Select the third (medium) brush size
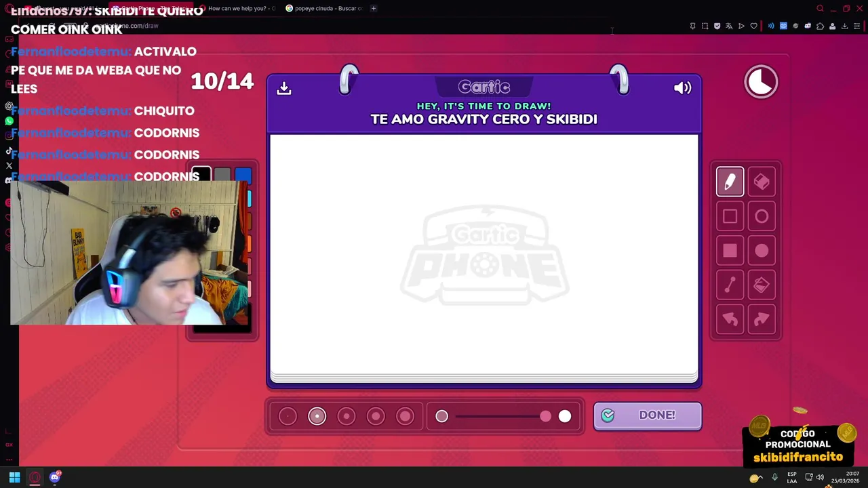This screenshot has height=488, width=868. pyautogui.click(x=347, y=416)
